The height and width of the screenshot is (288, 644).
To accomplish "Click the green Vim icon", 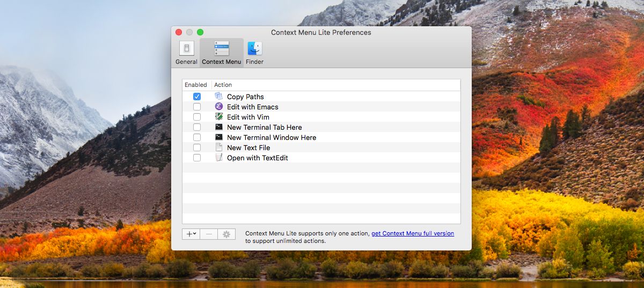I will click(218, 117).
